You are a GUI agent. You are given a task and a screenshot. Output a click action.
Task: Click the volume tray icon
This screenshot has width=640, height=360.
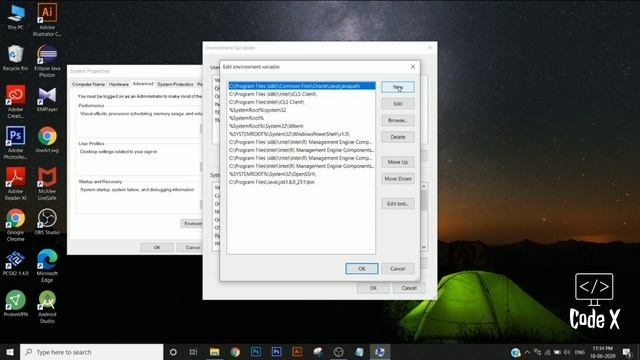(x=567, y=352)
